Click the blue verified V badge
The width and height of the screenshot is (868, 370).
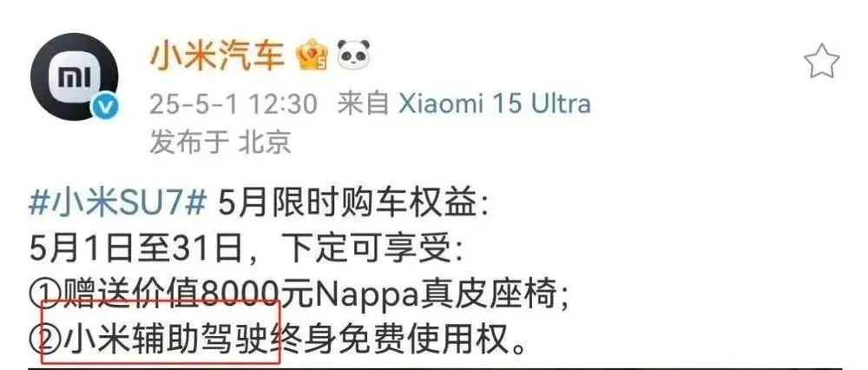[105, 106]
